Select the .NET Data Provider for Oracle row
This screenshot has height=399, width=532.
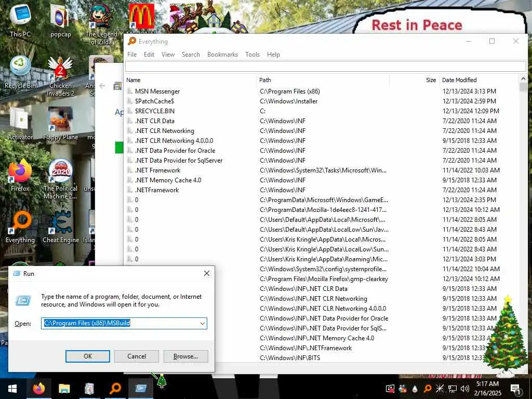[x=321, y=150]
